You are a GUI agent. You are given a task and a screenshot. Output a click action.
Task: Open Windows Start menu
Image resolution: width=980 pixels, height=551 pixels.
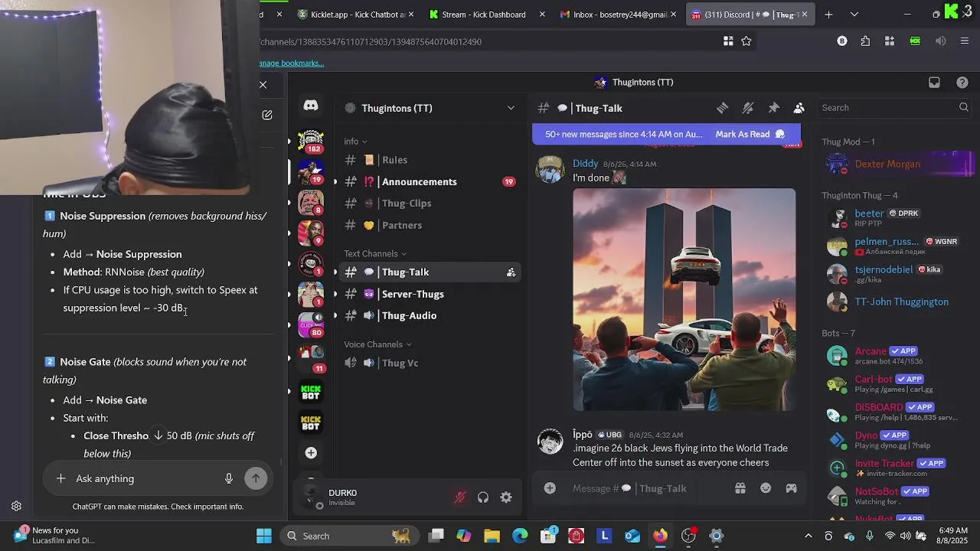264,536
